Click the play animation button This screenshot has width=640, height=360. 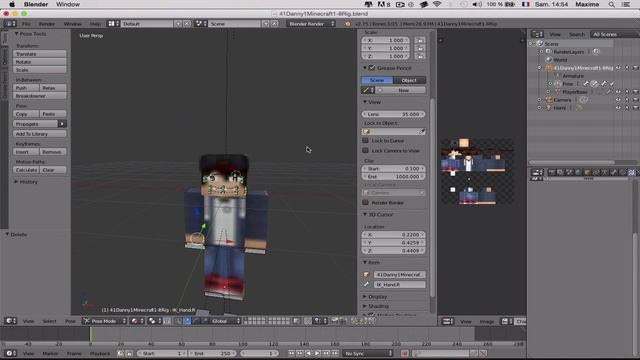click(317, 353)
